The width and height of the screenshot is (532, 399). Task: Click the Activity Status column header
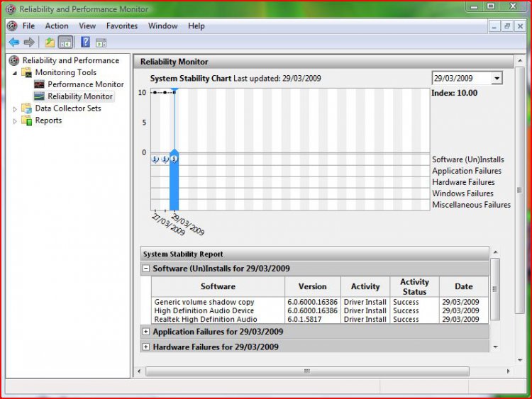pos(414,286)
